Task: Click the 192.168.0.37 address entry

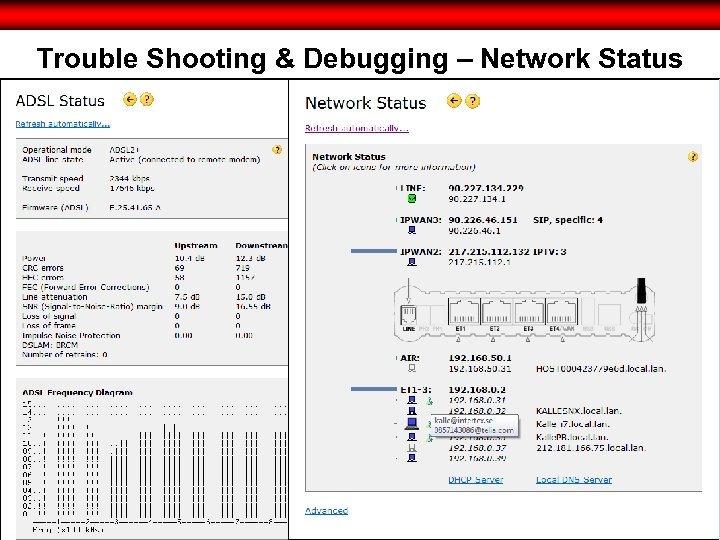Action: click(x=477, y=447)
